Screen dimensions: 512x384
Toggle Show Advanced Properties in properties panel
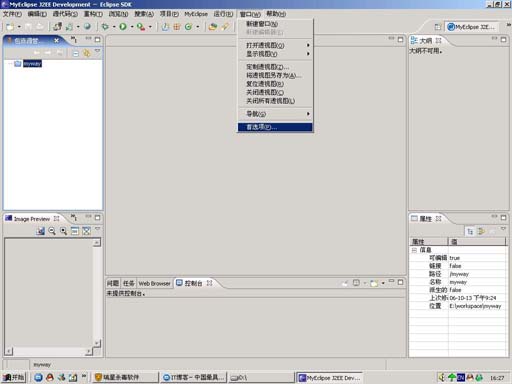pyautogui.click(x=481, y=231)
